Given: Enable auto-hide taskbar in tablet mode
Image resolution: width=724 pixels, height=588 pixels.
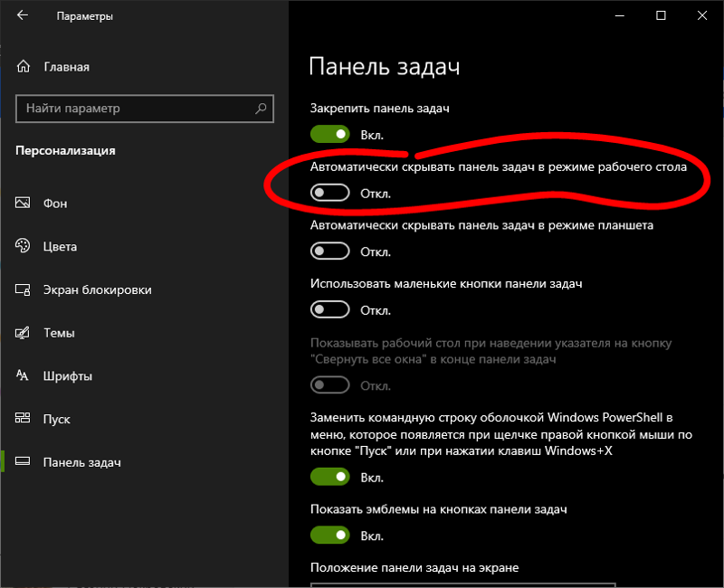Looking at the screenshot, I should click(329, 251).
